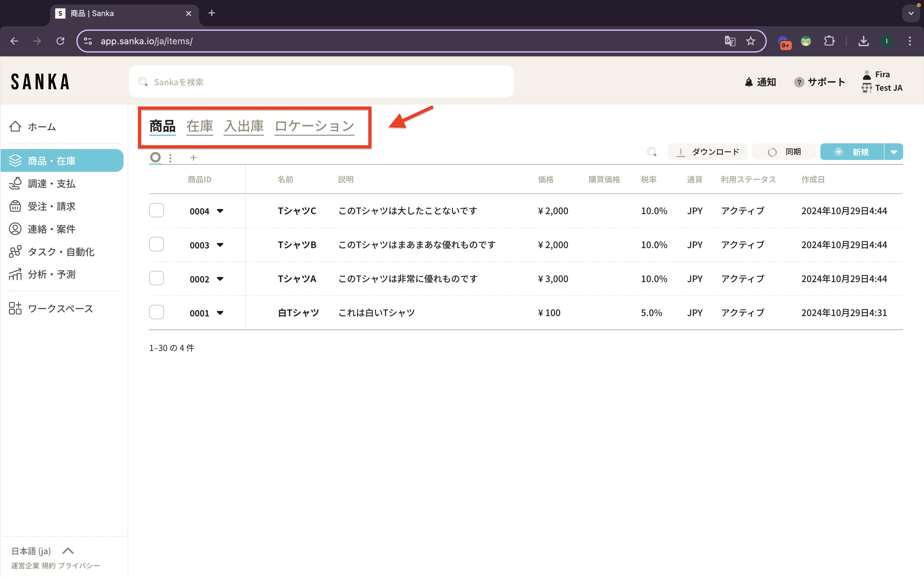Bookmark this page with star icon
The height and width of the screenshot is (577, 924).
(x=751, y=41)
